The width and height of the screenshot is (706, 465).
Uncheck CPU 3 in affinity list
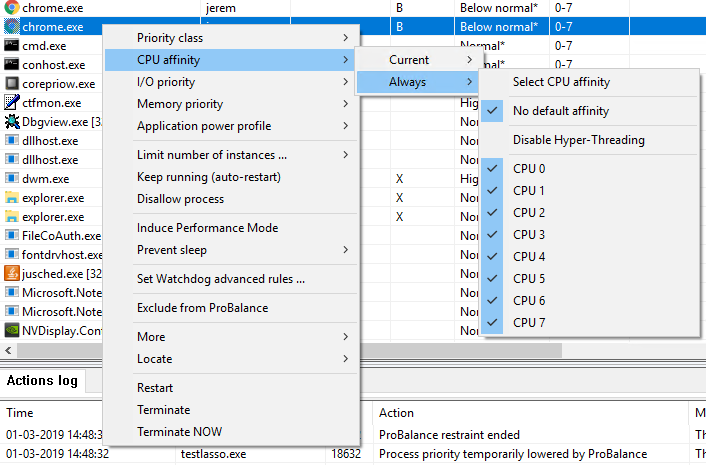492,235
